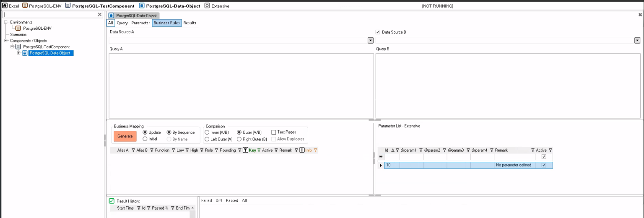Open the Results tab
The height and width of the screenshot is (218, 644).
[190, 23]
